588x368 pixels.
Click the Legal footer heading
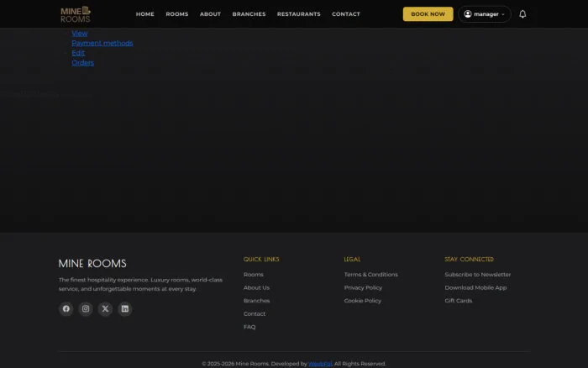352,260
